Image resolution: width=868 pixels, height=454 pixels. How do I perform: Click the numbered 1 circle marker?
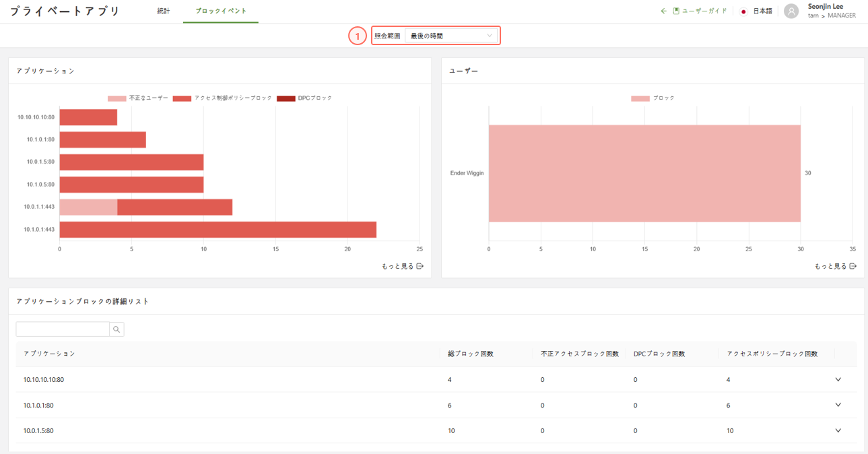357,36
